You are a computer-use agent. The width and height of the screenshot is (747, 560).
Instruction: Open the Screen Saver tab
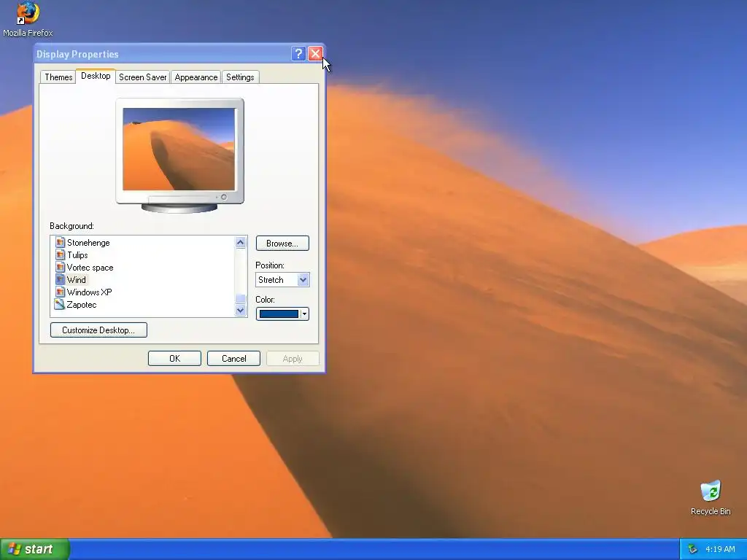pos(142,77)
